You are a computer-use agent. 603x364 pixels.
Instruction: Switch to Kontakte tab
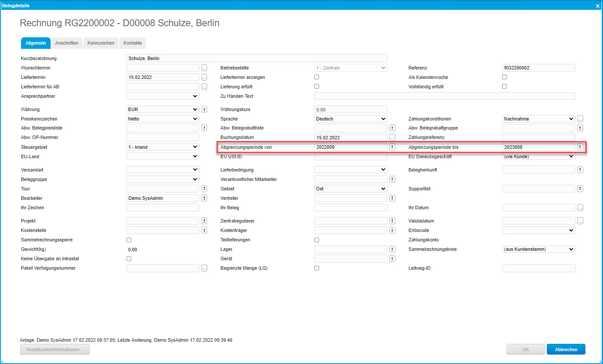[x=133, y=43]
